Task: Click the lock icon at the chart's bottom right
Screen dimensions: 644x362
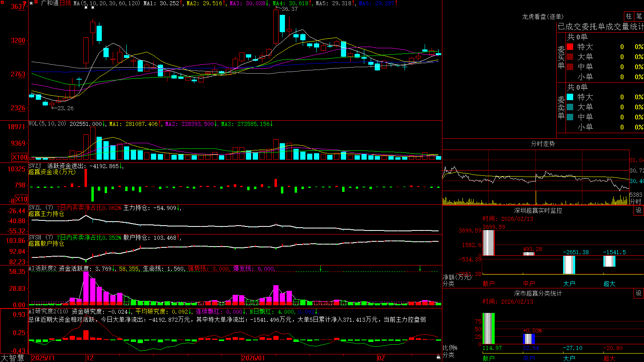Action: pyautogui.click(x=439, y=357)
